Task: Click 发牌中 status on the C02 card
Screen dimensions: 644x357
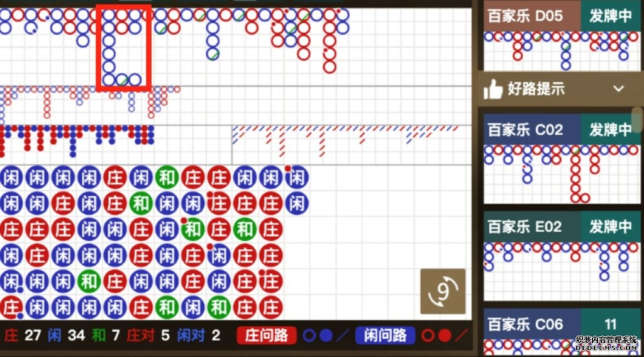Action: pyautogui.click(x=610, y=130)
